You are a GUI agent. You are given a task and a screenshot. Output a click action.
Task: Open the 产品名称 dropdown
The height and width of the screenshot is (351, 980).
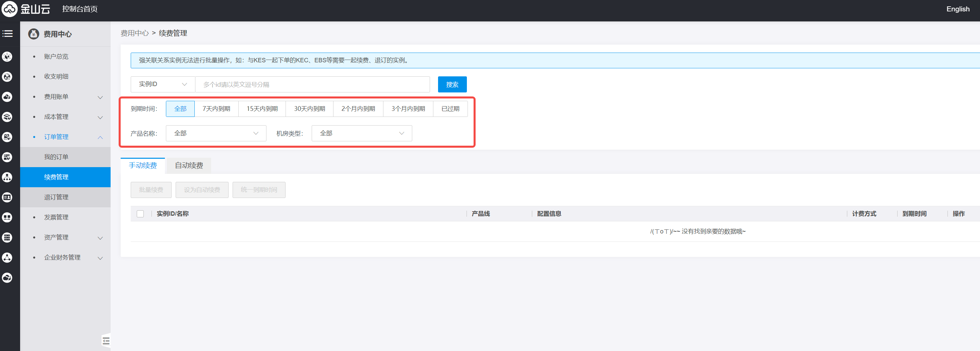(216, 134)
